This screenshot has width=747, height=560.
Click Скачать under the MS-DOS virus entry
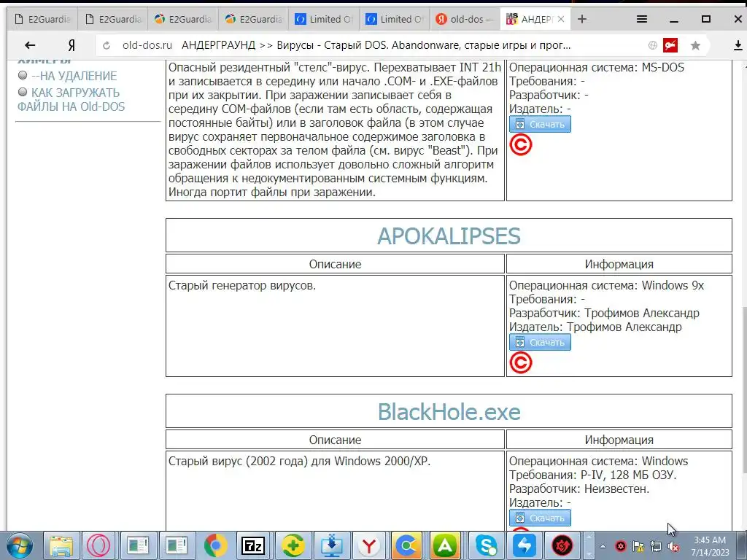coord(541,124)
